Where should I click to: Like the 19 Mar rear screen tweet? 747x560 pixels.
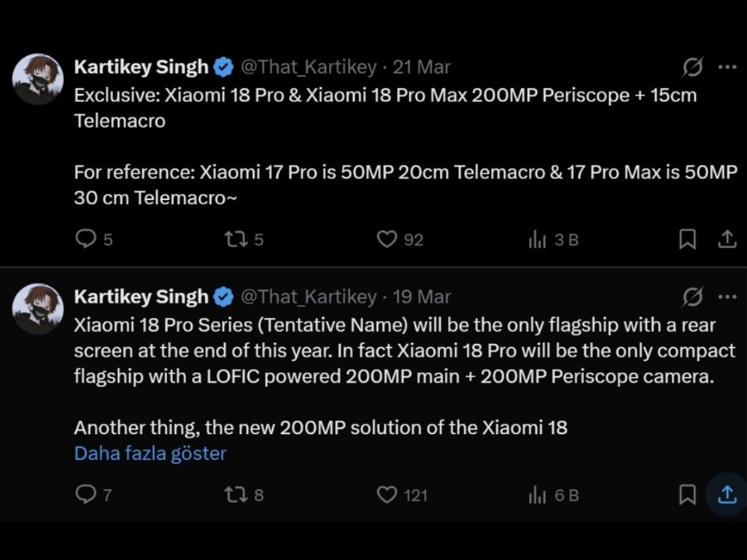coord(387,494)
